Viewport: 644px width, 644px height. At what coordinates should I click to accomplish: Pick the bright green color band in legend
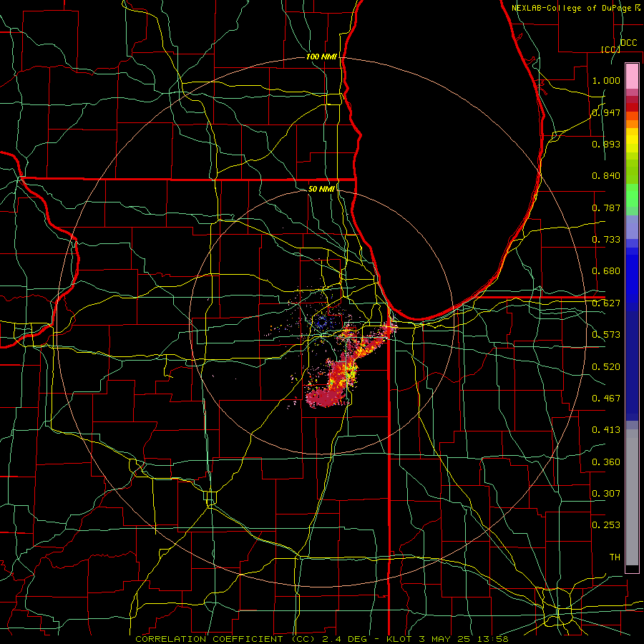[632, 195]
